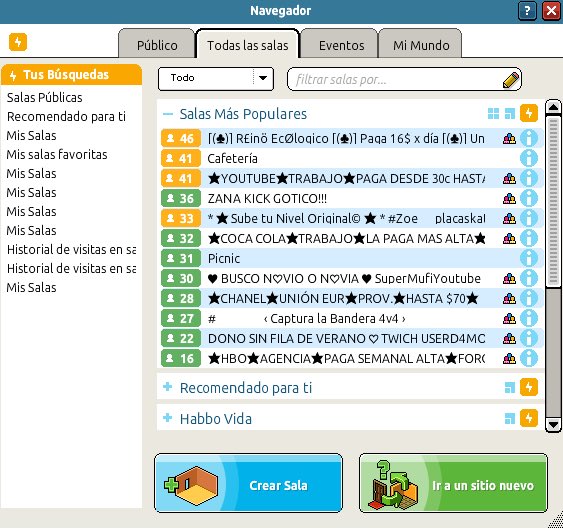Click the group badge icon for the YOUTUBE TRABAJO room
563x529 pixels.
[x=509, y=178]
